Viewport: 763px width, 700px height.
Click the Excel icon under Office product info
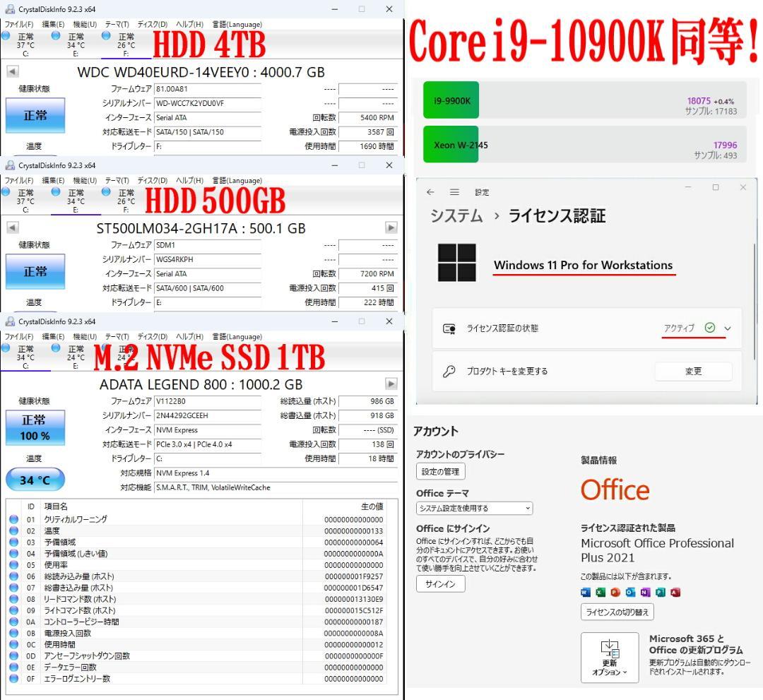tap(601, 592)
